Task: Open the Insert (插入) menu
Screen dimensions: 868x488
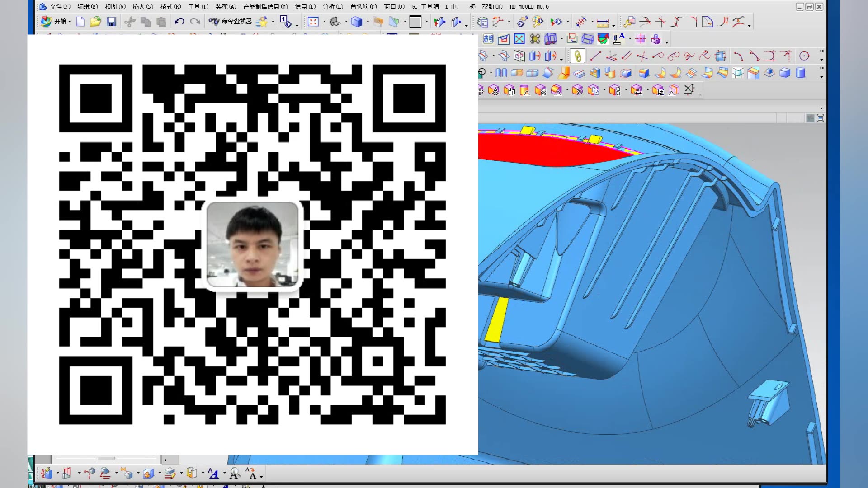Action: (x=142, y=7)
